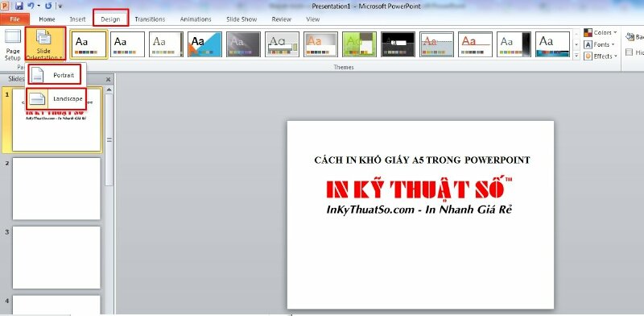Apply the light blue theme with red Aa
Image resolution: width=644 pixels, height=316 pixels.
click(x=436, y=44)
